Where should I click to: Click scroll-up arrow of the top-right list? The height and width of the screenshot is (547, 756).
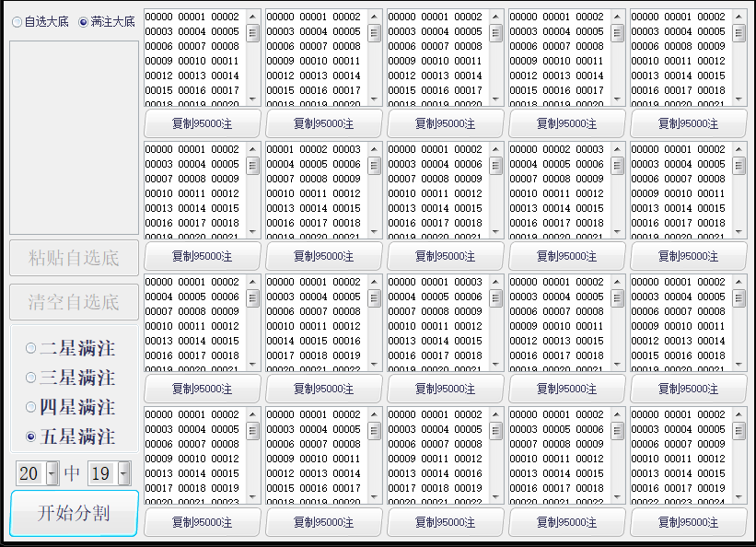click(x=739, y=17)
